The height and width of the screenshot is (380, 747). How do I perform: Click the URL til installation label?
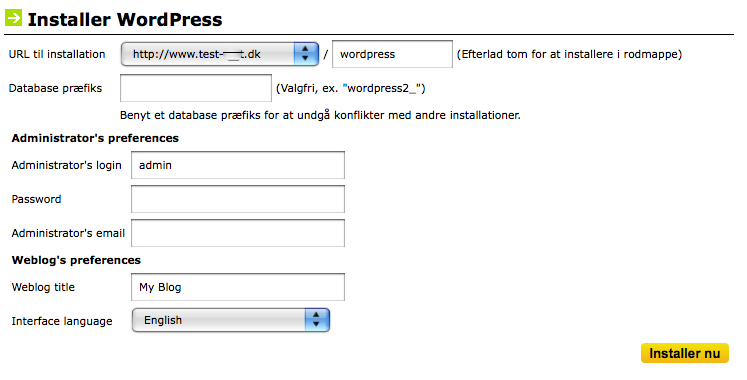click(57, 54)
